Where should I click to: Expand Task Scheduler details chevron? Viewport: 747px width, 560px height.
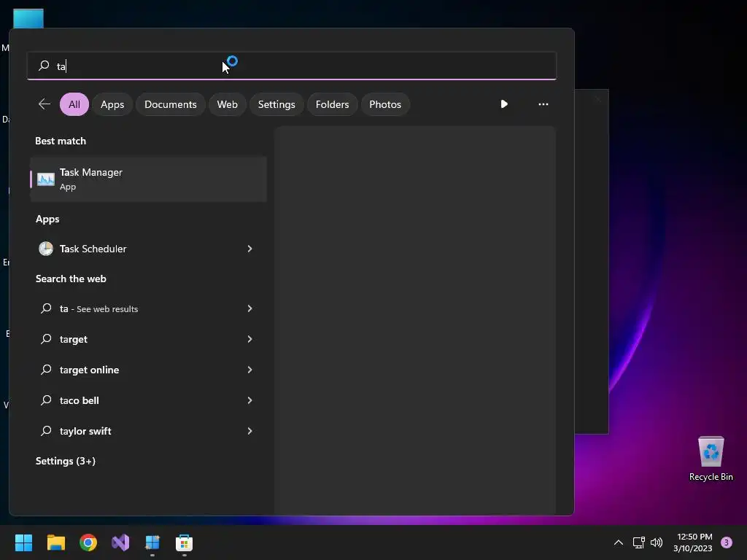249,249
